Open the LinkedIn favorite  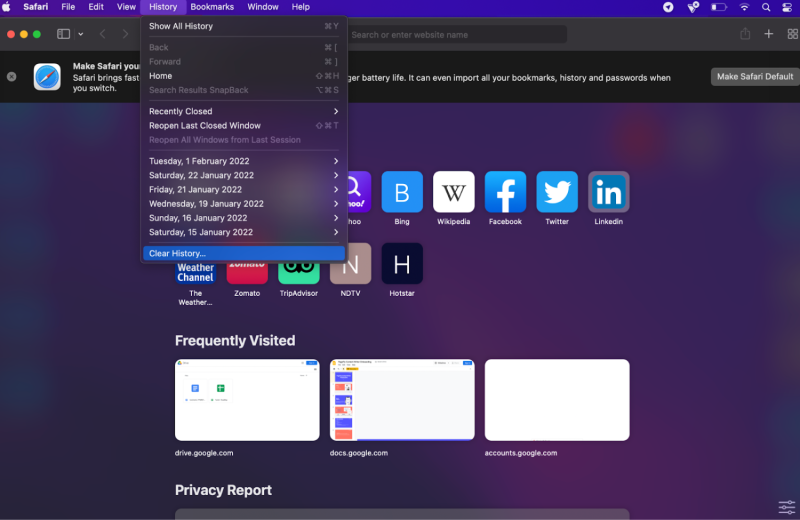pyautogui.click(x=608, y=192)
